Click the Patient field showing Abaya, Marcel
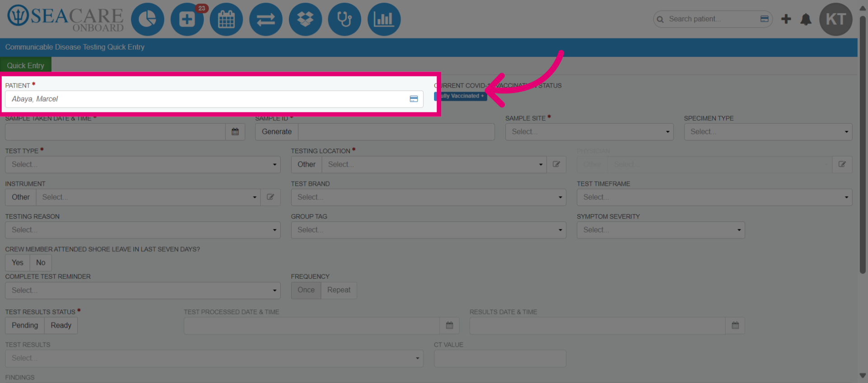 (x=214, y=99)
